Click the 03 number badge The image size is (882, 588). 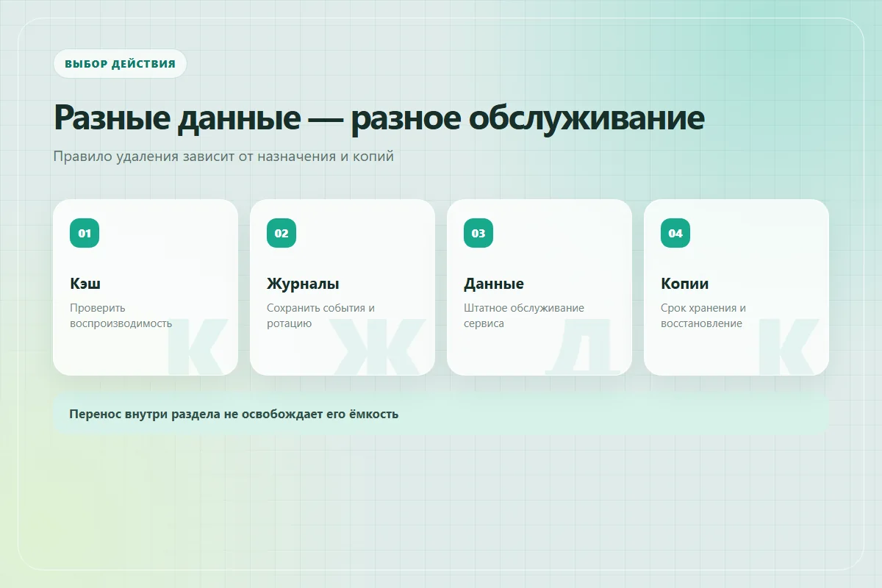tap(478, 233)
